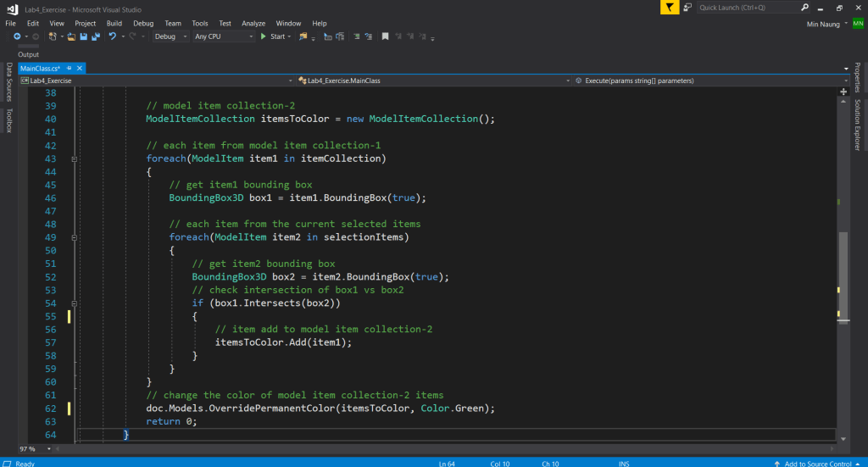Image resolution: width=868 pixels, height=467 pixels.
Task: Click Add to Source Control in status bar
Action: [x=818, y=463]
